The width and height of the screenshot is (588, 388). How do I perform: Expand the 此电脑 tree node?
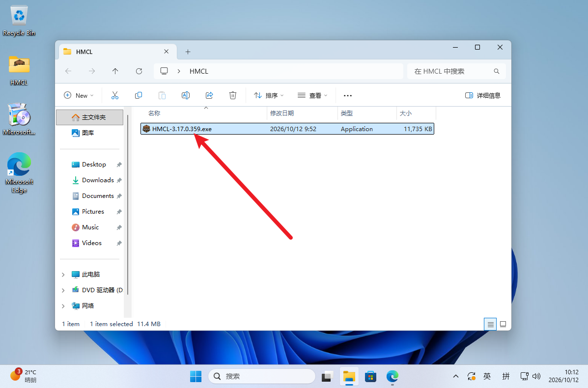pos(63,275)
